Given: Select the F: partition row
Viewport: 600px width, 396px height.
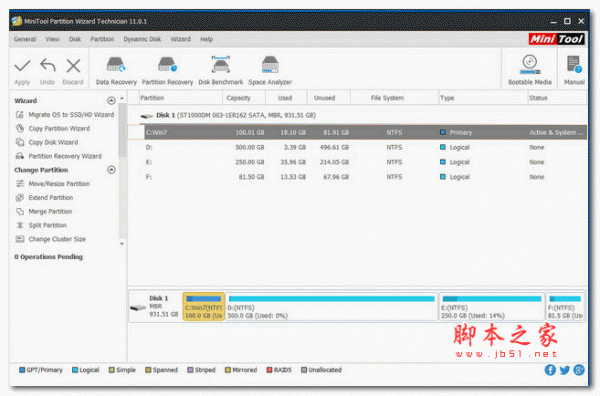Looking at the screenshot, I should pyautogui.click(x=357, y=177).
